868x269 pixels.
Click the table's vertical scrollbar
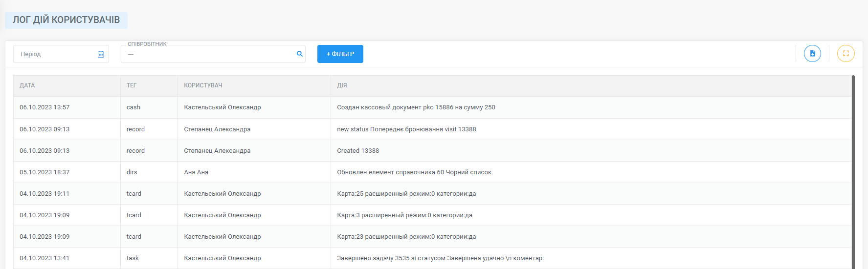click(853, 172)
